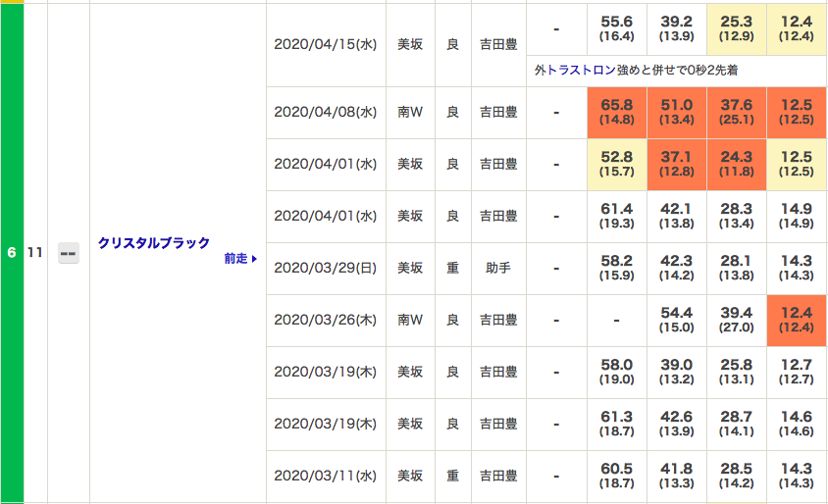This screenshot has height=504, width=828.
Task: Click the 60.5 (18.7) time cell
Action: click(617, 476)
